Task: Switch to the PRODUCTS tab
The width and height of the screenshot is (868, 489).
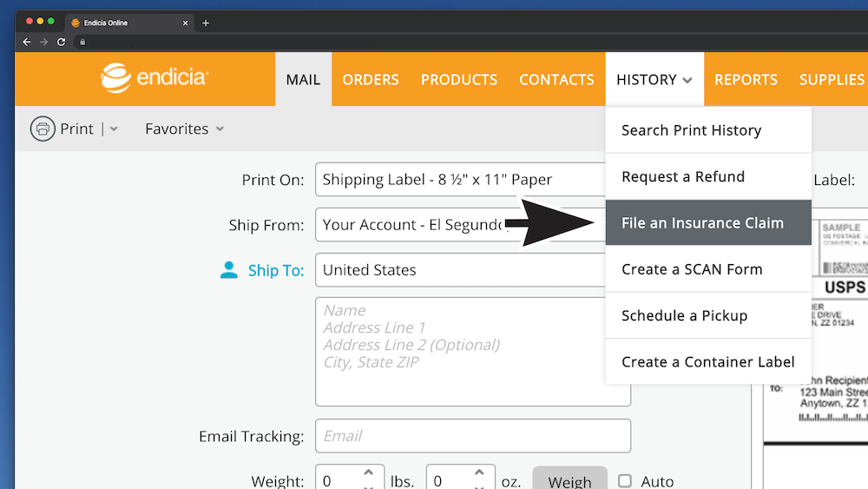Action: 459,80
